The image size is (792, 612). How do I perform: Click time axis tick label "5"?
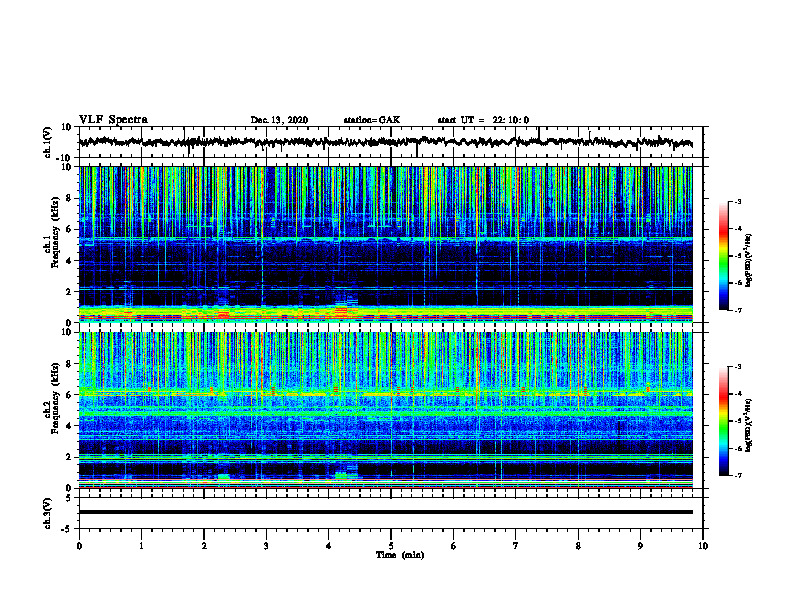391,546
